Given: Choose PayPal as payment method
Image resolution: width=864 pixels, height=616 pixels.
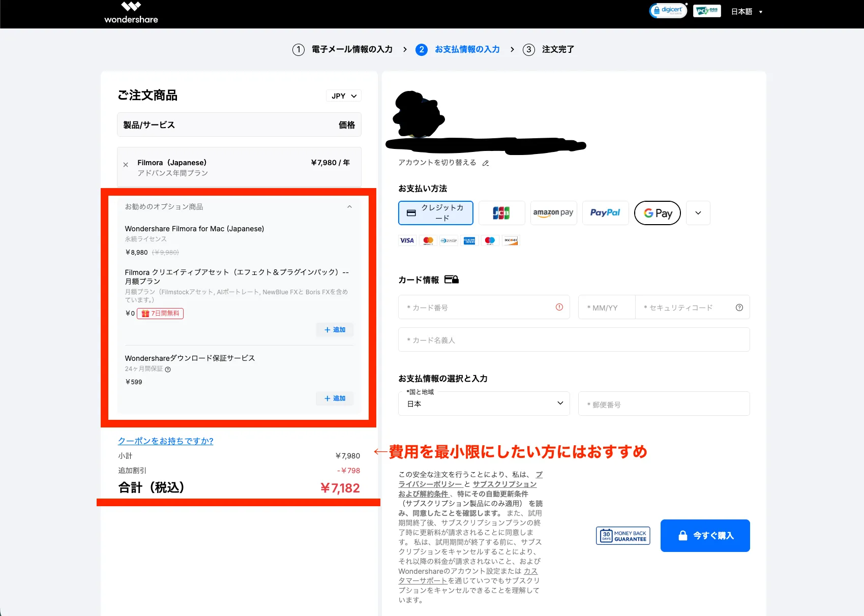Looking at the screenshot, I should tap(605, 213).
